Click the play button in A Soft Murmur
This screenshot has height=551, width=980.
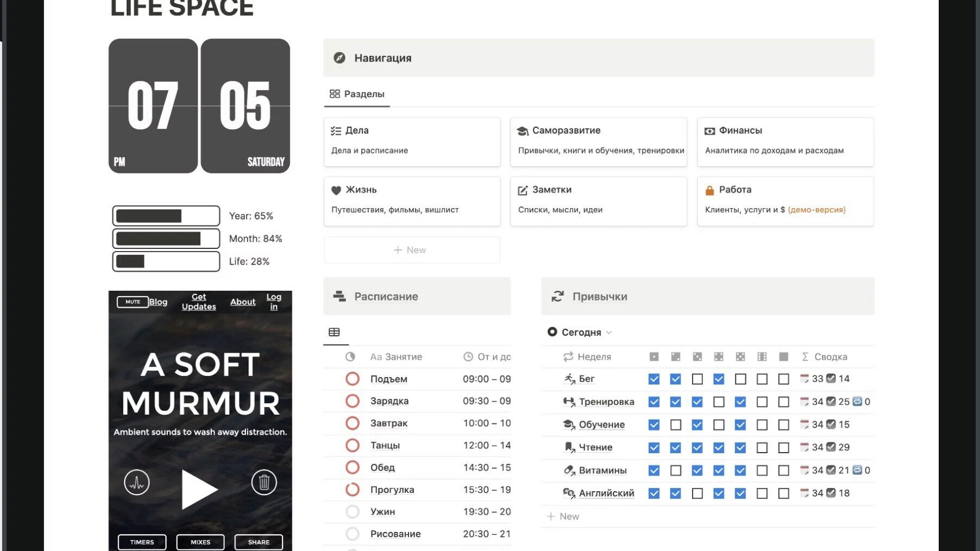pyautogui.click(x=199, y=489)
